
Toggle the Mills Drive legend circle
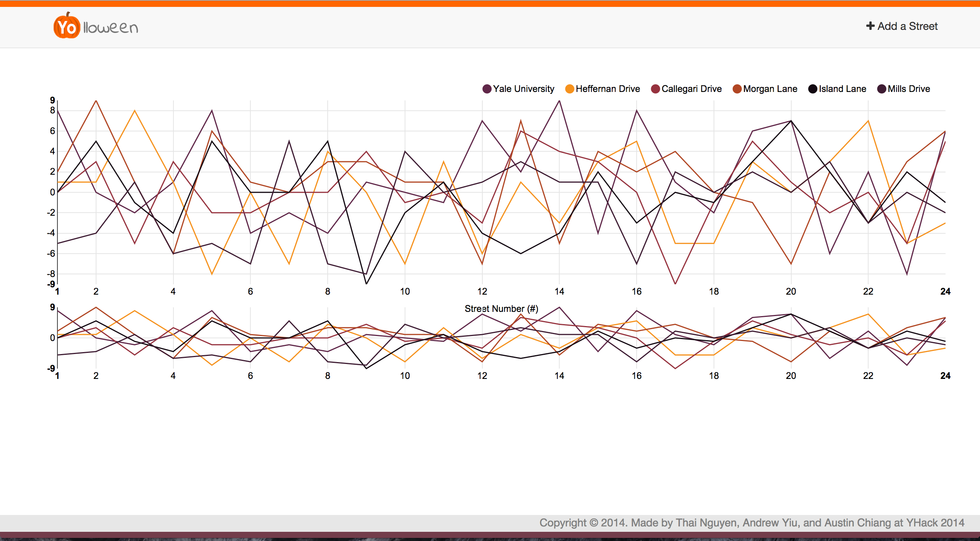[882, 89]
